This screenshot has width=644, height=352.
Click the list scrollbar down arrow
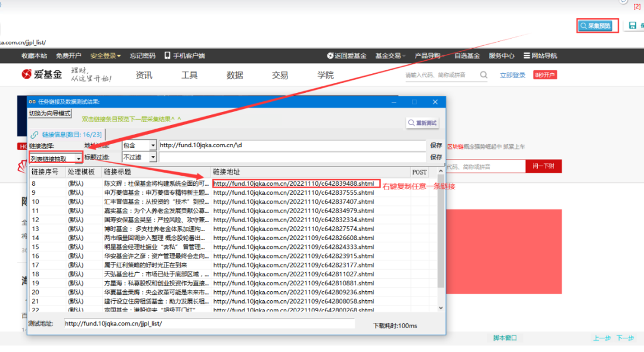(x=441, y=308)
